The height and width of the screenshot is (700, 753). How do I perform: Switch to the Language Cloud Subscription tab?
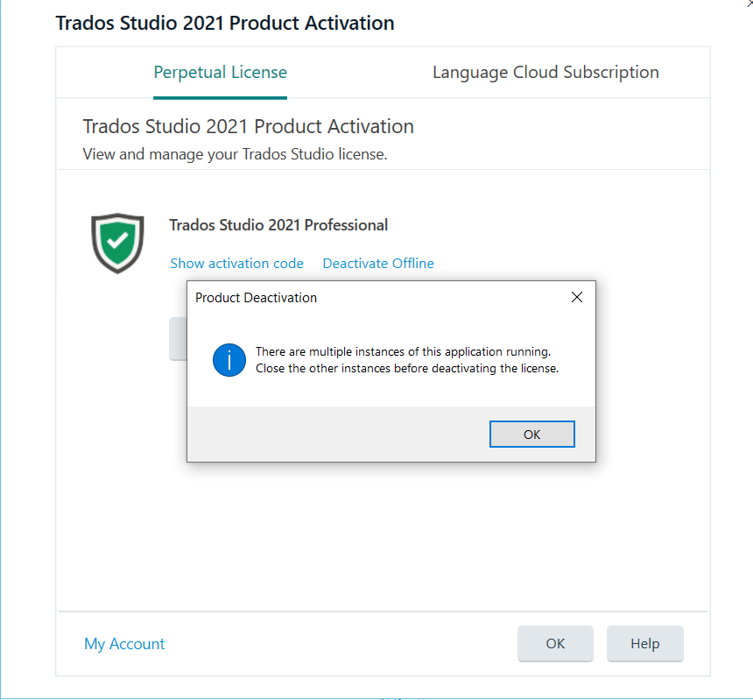pos(545,72)
